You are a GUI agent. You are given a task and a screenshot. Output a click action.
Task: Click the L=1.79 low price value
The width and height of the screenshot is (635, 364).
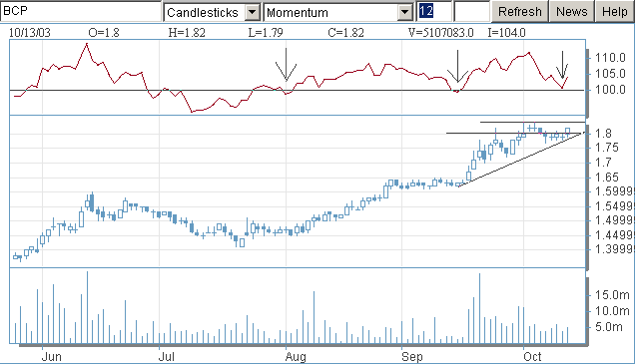pos(266,33)
